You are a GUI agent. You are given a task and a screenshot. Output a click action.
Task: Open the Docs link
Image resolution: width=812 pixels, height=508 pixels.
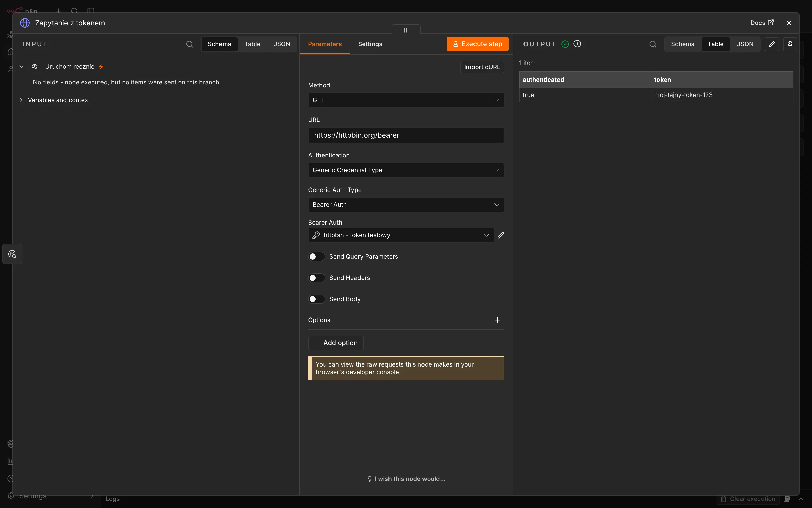(x=762, y=23)
